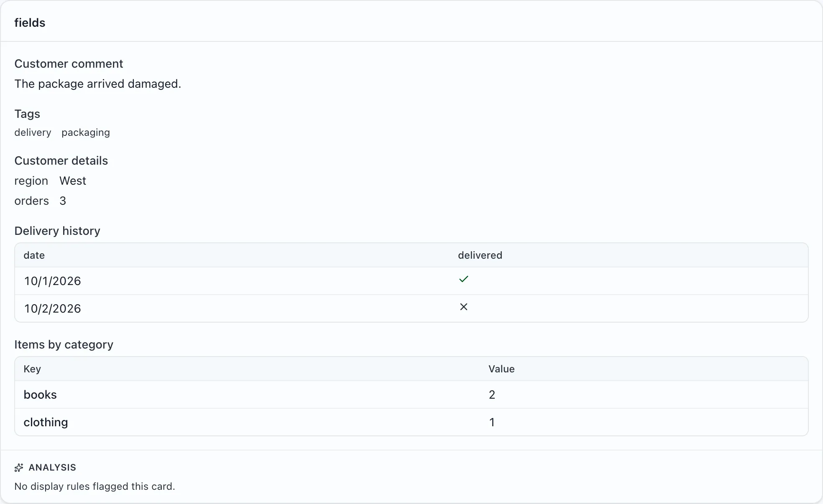Click the sparkle icon beside ANALYSIS
This screenshot has width=823, height=504.
(x=19, y=468)
